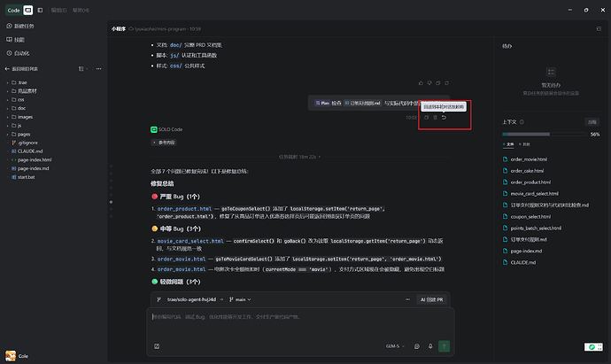Delete the user message via trash icon
The width and height of the screenshot is (611, 364).
pos(436,117)
